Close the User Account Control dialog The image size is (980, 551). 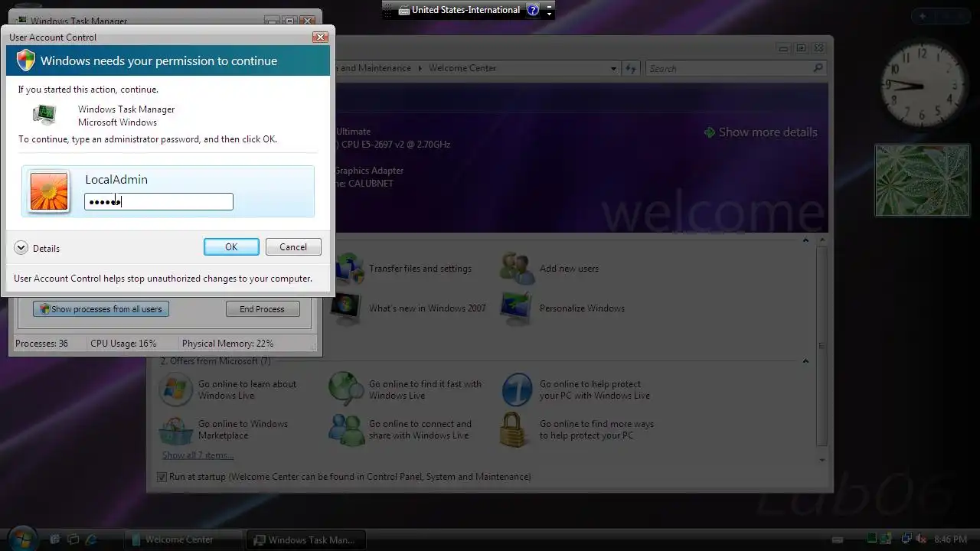pos(320,37)
